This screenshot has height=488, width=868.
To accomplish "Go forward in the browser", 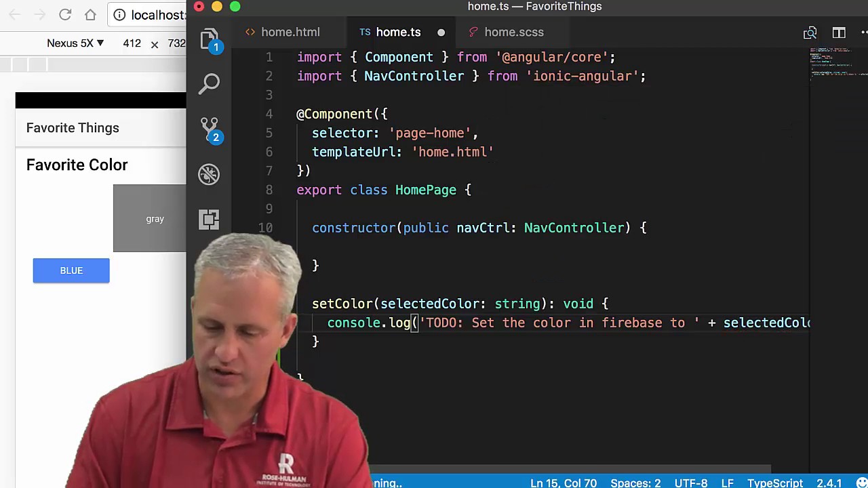I will 40,14.
